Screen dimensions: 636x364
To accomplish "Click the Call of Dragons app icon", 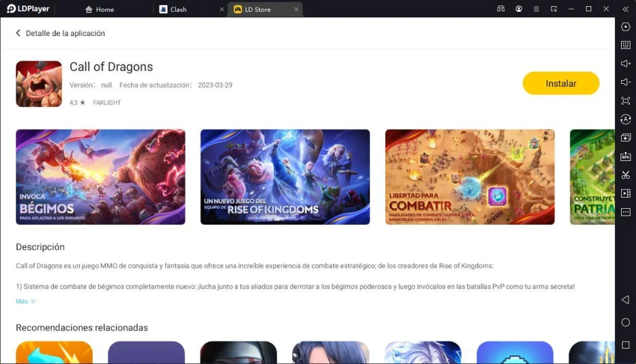I will (39, 84).
